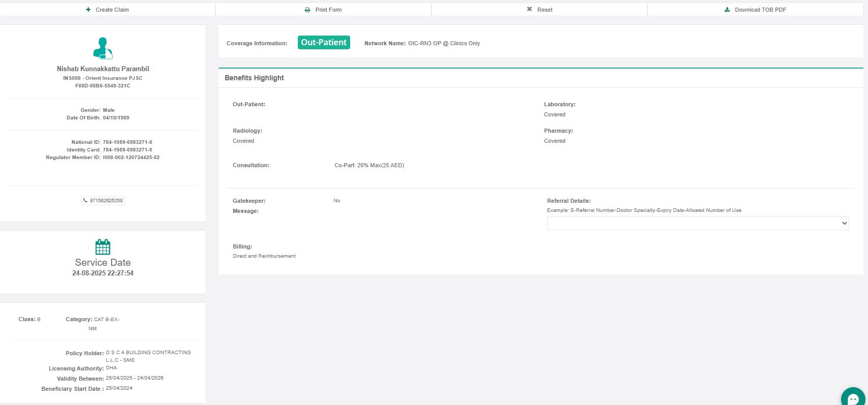Click the Referral Details dropdown arrow
The width and height of the screenshot is (868, 405).
tap(844, 223)
